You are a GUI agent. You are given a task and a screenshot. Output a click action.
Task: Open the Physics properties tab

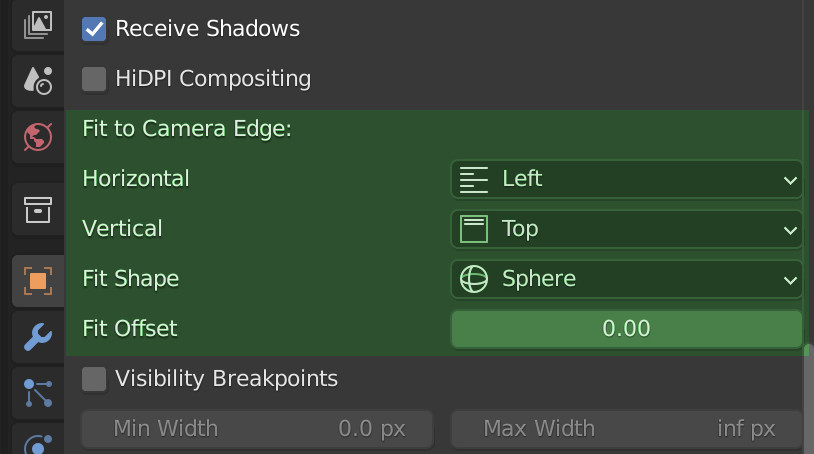38,441
